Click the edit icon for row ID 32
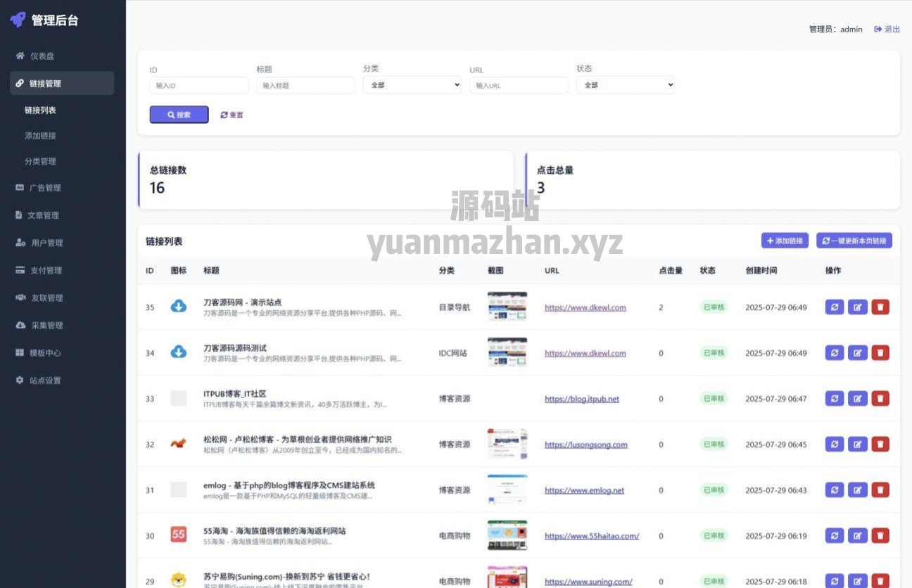The height and width of the screenshot is (588, 912). (857, 445)
